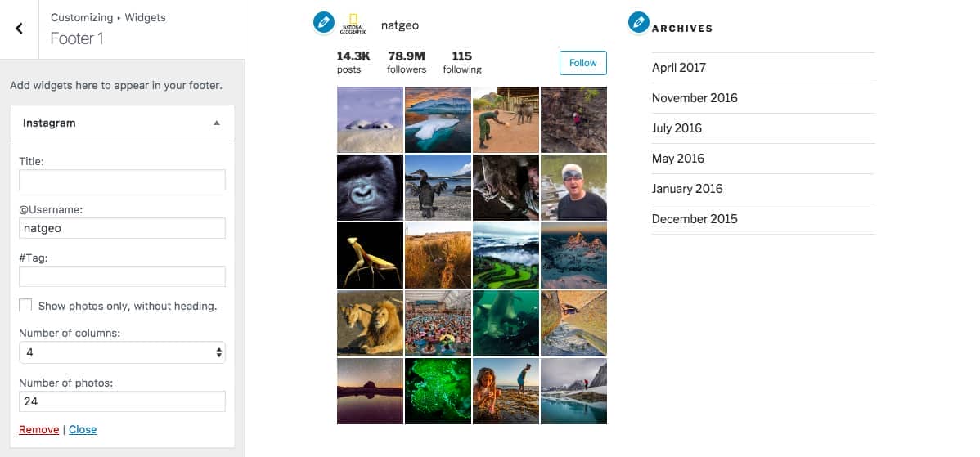Screen dimensions: 980x457
Task: Open the November 2016 archive link
Action: (x=695, y=98)
